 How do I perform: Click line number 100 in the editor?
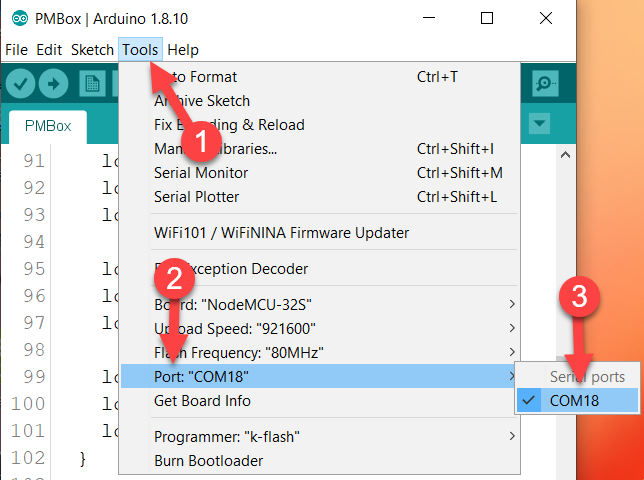click(x=28, y=404)
